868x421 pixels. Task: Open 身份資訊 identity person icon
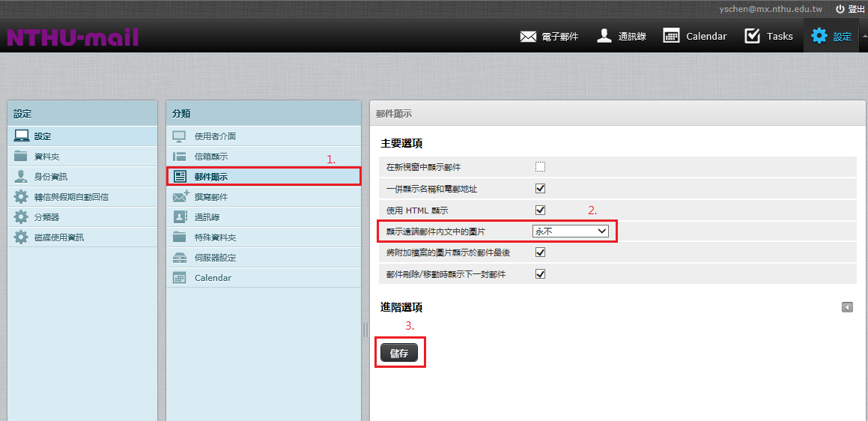21,177
